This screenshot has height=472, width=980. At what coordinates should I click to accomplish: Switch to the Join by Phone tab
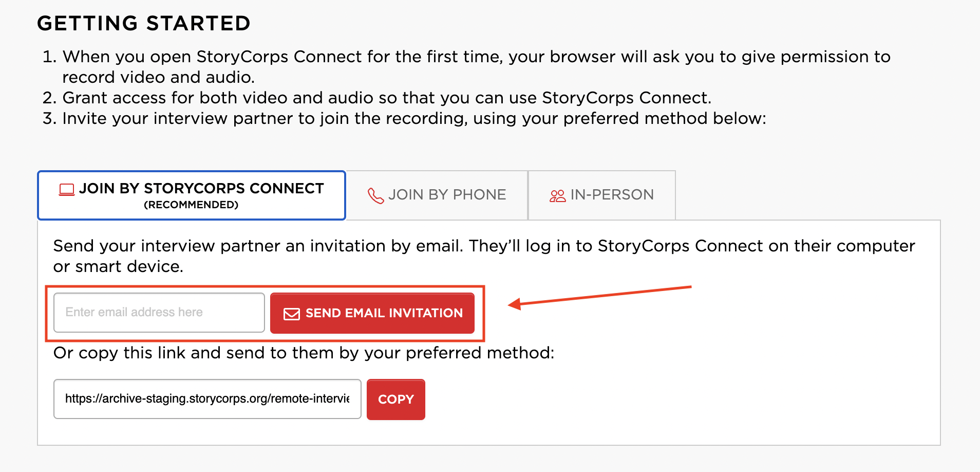pyautogui.click(x=437, y=195)
